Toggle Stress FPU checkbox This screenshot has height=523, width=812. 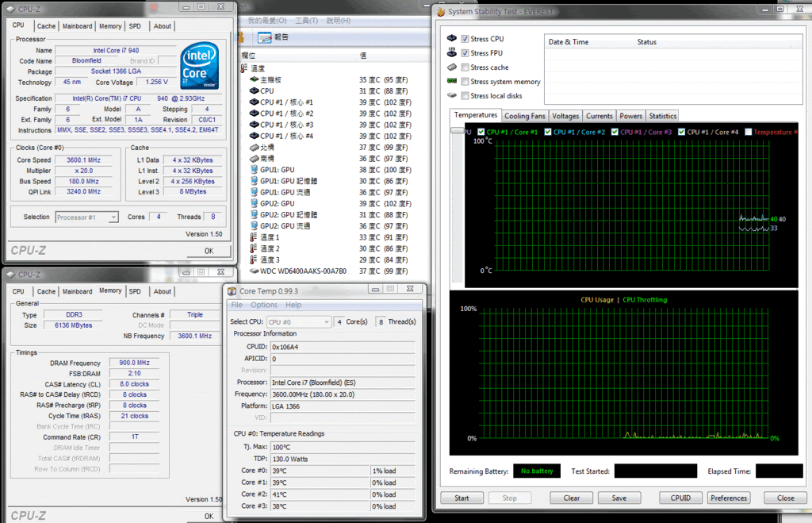pos(465,53)
